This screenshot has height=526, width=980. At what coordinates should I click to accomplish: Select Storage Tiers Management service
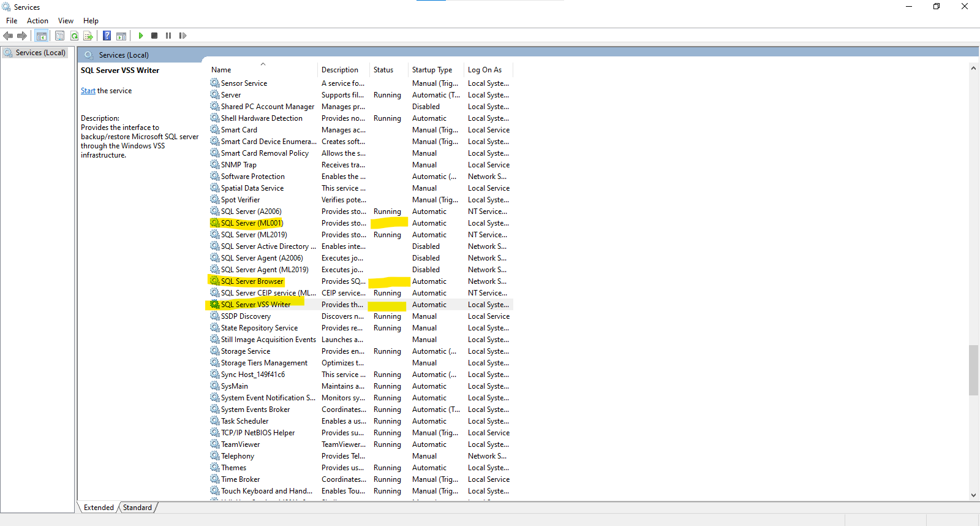coord(360,363)
